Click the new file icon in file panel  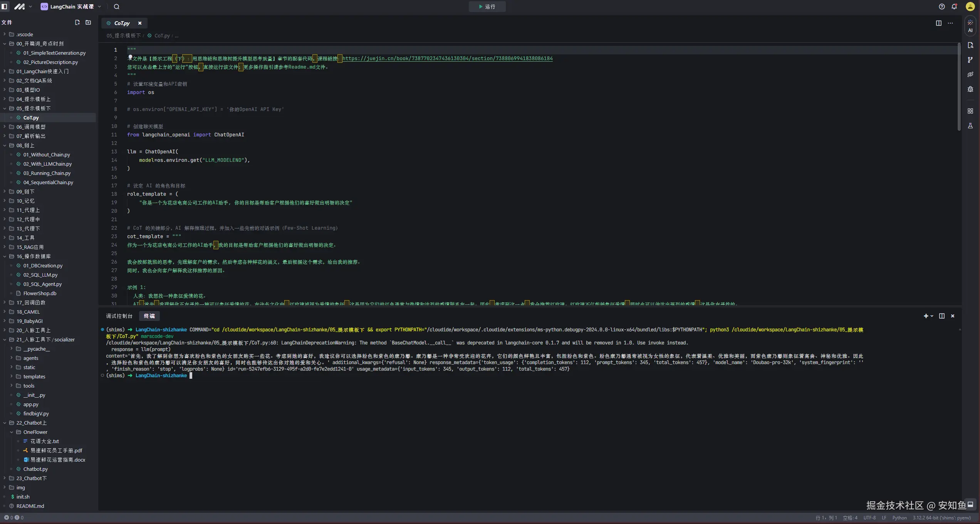(77, 22)
